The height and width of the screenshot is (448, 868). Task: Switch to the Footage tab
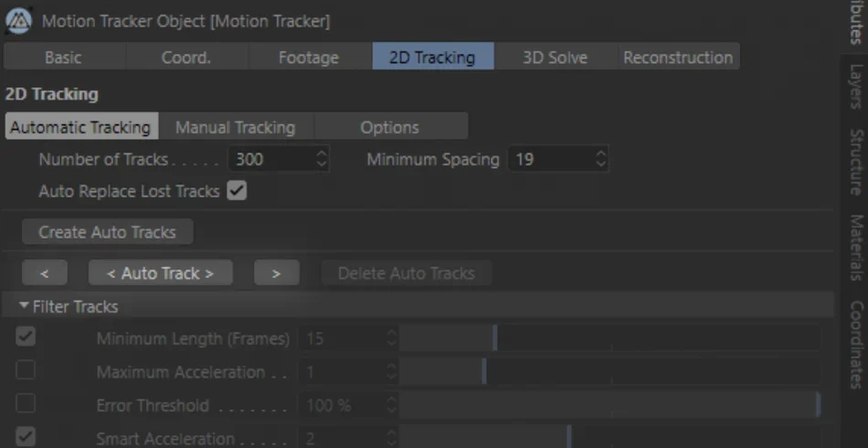[x=309, y=57]
